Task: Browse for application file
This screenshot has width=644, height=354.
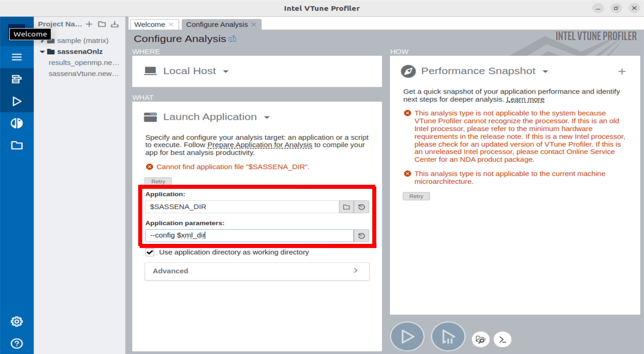Action: (346, 207)
